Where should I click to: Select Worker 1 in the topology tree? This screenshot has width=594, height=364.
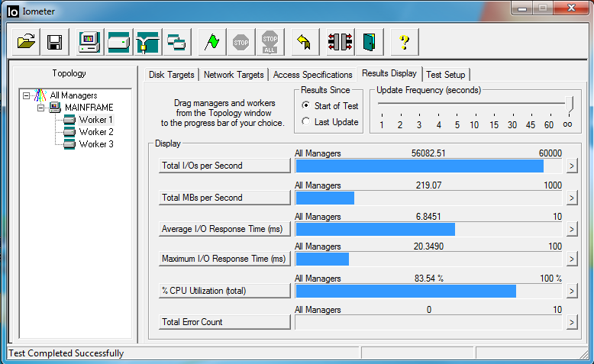96,120
